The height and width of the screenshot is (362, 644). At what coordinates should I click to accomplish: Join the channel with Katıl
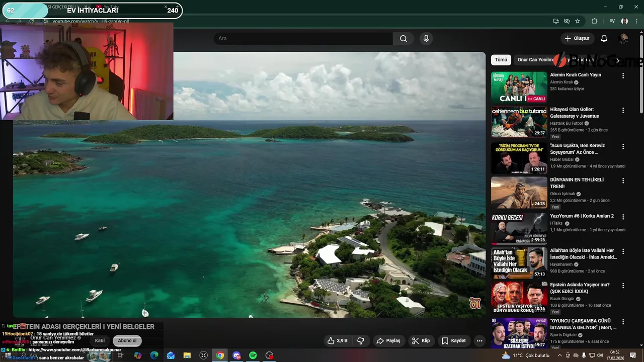pyautogui.click(x=100, y=341)
